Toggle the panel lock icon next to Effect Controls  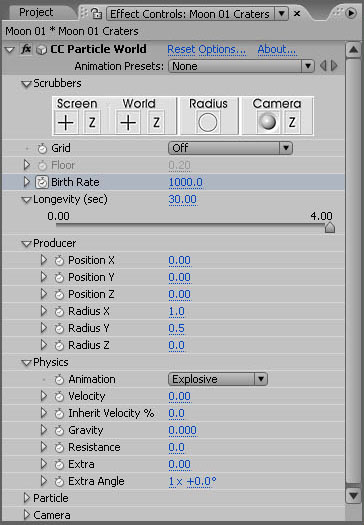coord(97,14)
